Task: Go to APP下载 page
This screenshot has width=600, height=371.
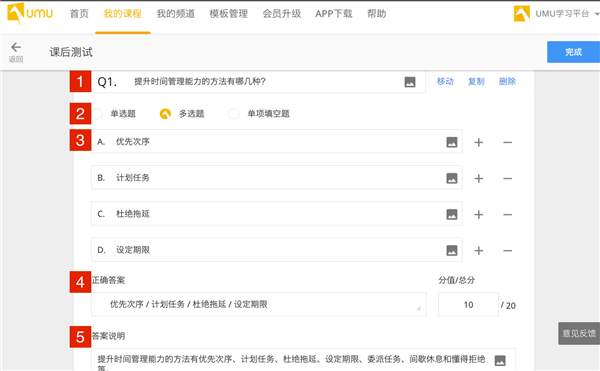Action: (334, 14)
